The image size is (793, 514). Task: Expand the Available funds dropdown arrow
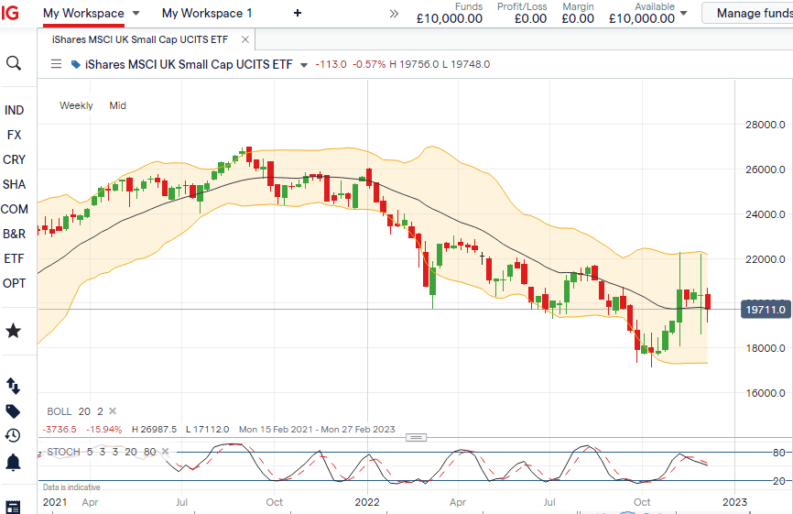click(x=684, y=13)
